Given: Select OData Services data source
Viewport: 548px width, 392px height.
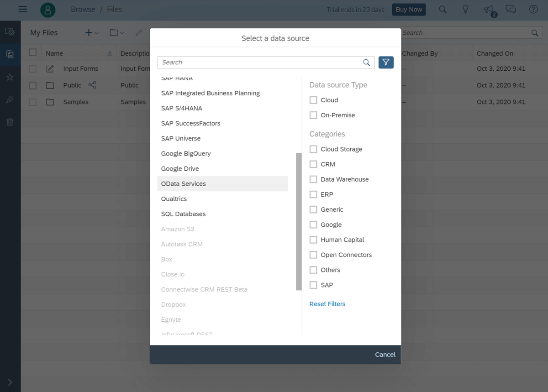Looking at the screenshot, I should (x=223, y=183).
